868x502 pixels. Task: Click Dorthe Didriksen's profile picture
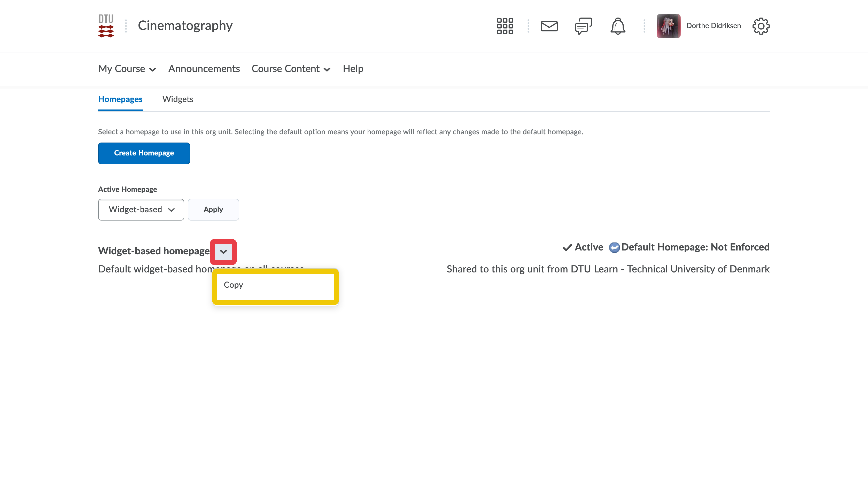(x=668, y=26)
